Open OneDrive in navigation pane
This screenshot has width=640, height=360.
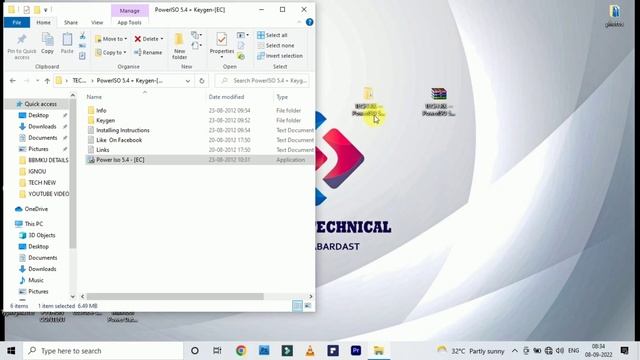pos(36,209)
